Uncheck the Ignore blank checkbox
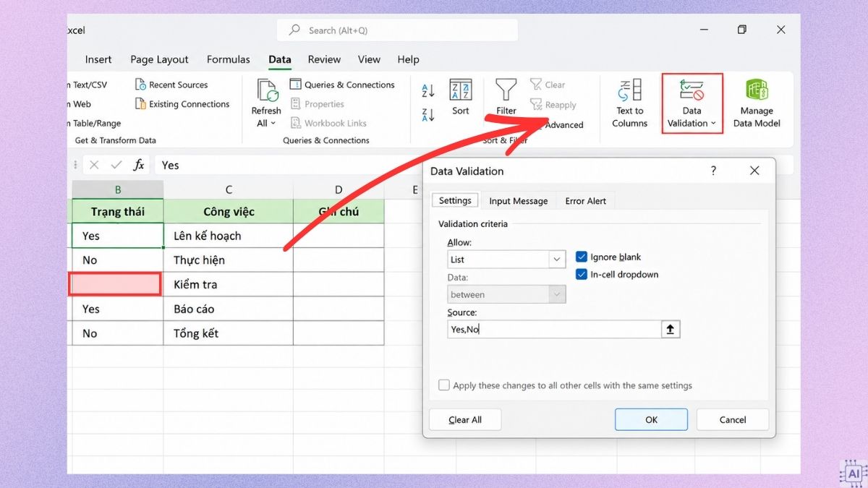 click(581, 257)
